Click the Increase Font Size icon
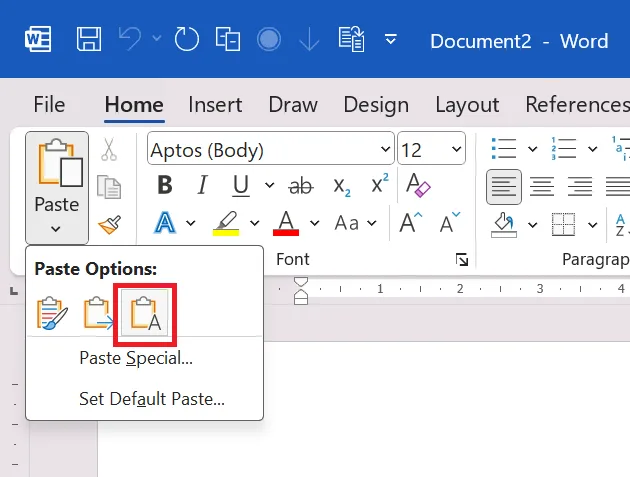The width and height of the screenshot is (630, 477). pyautogui.click(x=411, y=222)
